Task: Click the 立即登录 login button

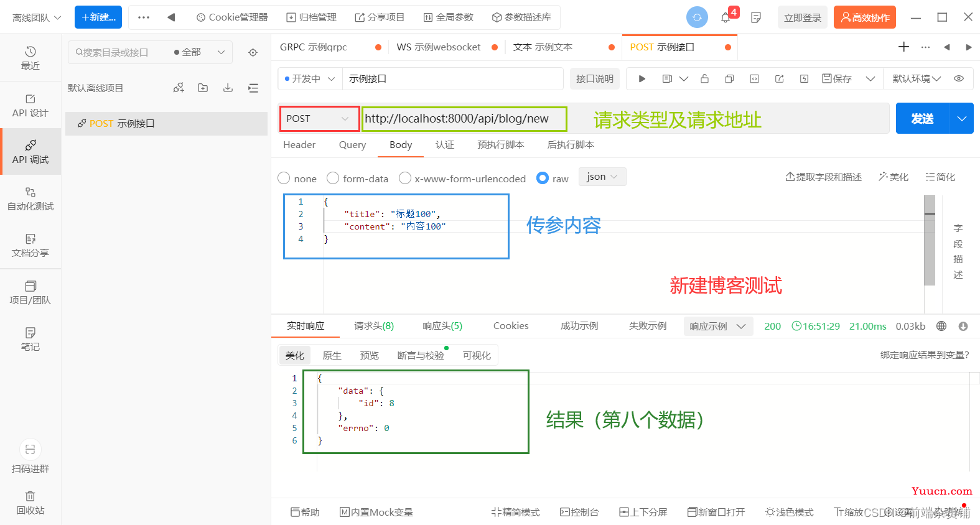Action: (x=803, y=17)
